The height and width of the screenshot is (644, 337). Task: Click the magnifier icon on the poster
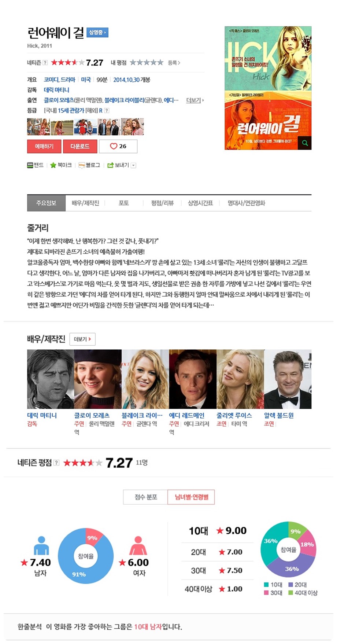305,143
